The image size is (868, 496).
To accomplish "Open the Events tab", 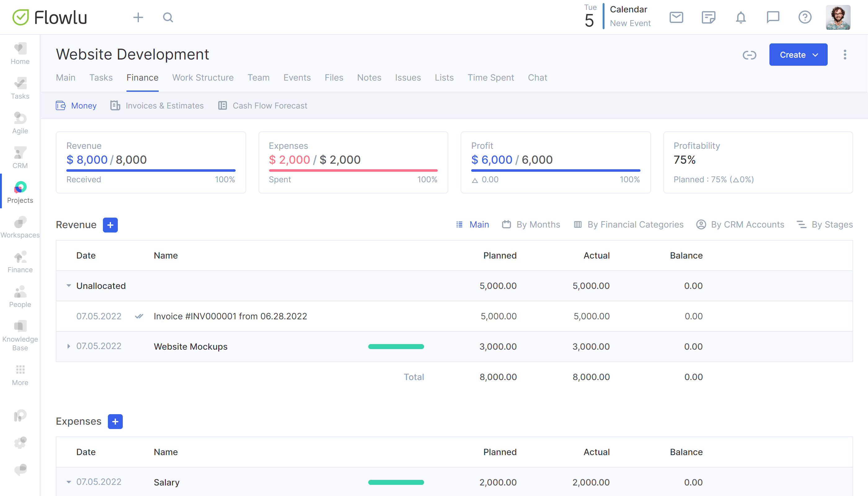I will coord(297,78).
